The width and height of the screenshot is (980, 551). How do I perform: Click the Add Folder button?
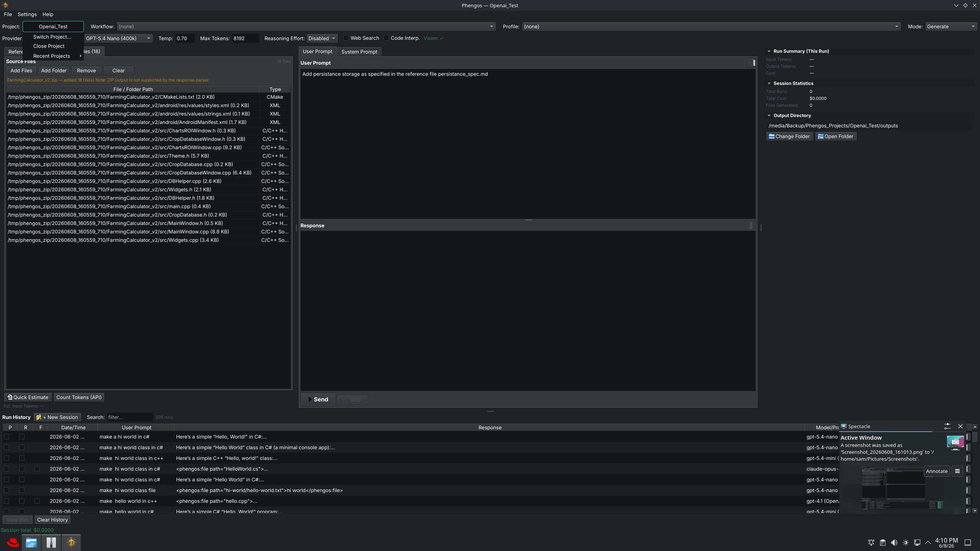tap(54, 70)
